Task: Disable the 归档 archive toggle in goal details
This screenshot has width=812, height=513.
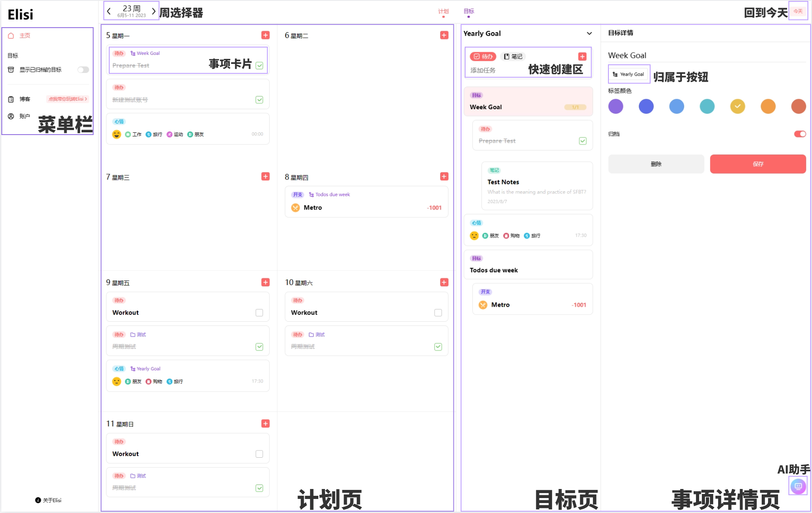Action: point(799,134)
